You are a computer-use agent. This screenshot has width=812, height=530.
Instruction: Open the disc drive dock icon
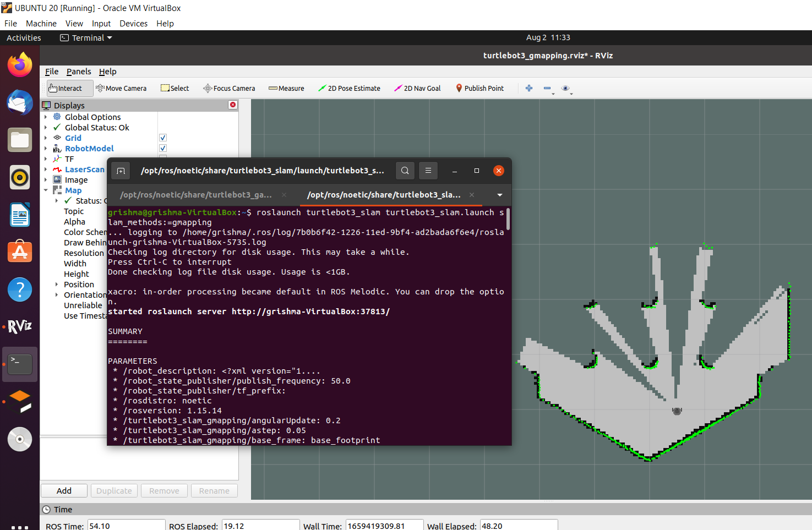point(20,439)
